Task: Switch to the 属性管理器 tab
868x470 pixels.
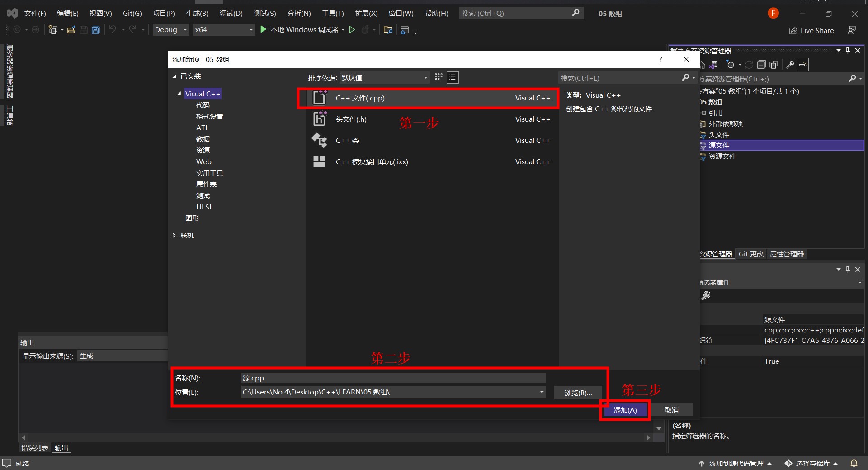Action: [x=787, y=254]
